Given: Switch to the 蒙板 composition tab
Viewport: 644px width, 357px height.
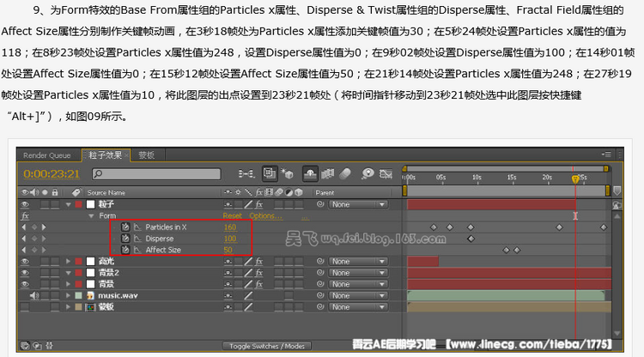Looking at the screenshot, I should 146,155.
